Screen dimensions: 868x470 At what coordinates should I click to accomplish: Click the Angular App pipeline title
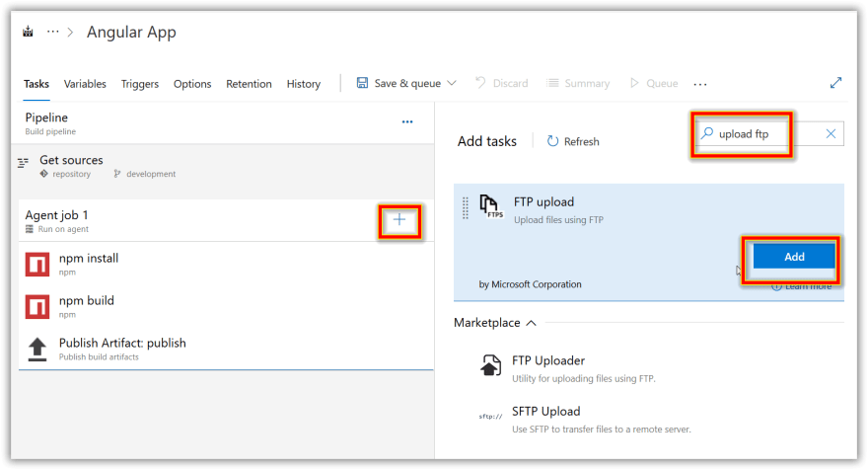pos(131,33)
